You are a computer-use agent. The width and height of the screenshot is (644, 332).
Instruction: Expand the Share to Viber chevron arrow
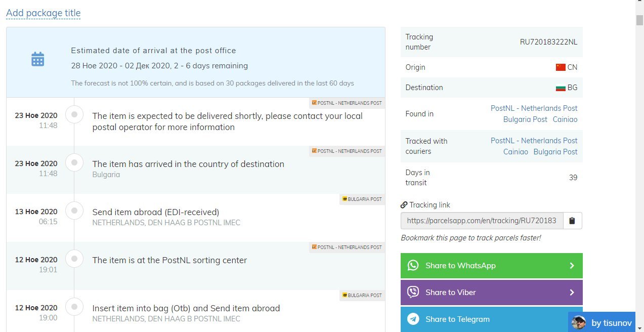572,293
